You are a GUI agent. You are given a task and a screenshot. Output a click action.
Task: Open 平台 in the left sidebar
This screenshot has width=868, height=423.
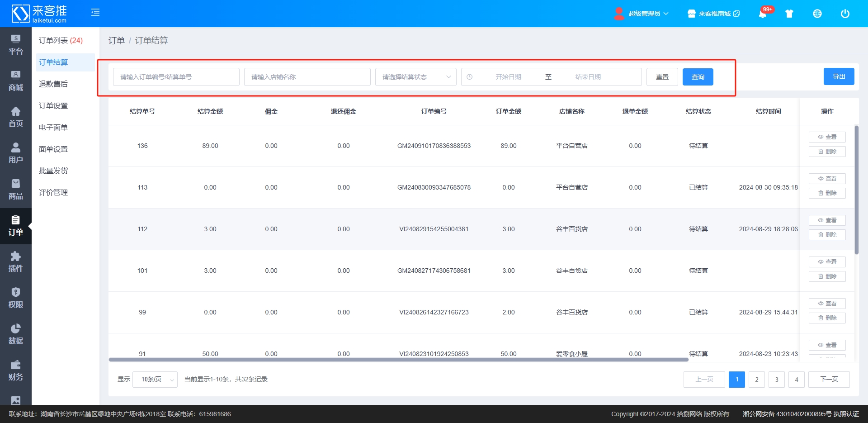tap(16, 45)
